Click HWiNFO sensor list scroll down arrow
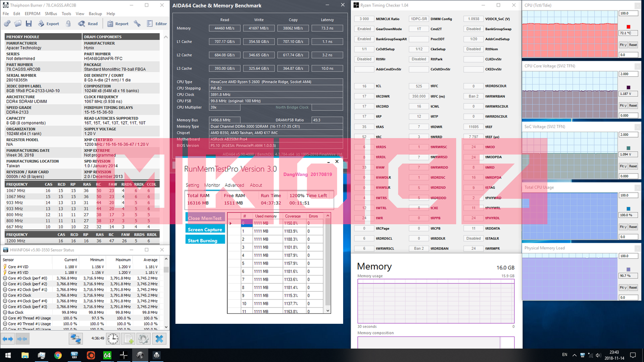 [x=167, y=327]
